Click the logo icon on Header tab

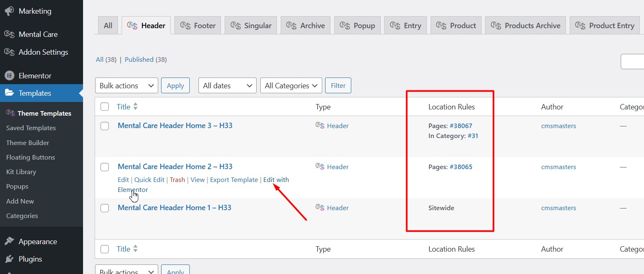click(x=132, y=26)
